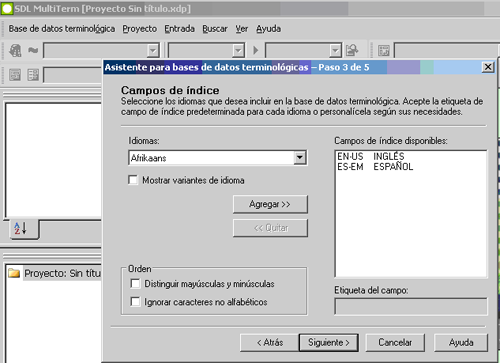Viewport: 500px width, 363px height.
Task: Click the user search icon after target dropdown
Action: [352, 50]
